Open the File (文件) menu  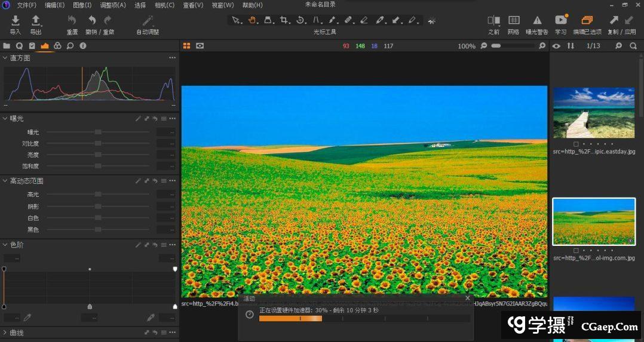(x=26, y=5)
